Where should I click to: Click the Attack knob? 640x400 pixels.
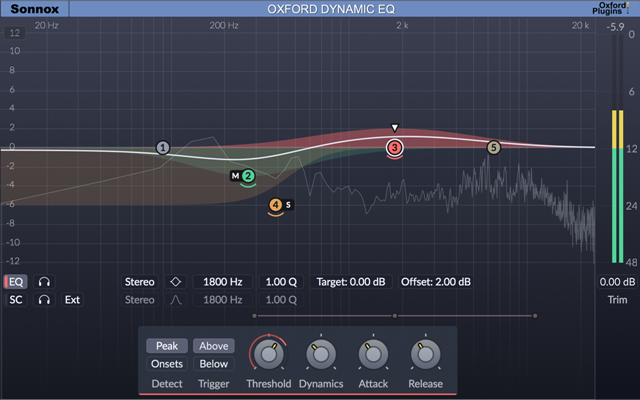point(373,354)
